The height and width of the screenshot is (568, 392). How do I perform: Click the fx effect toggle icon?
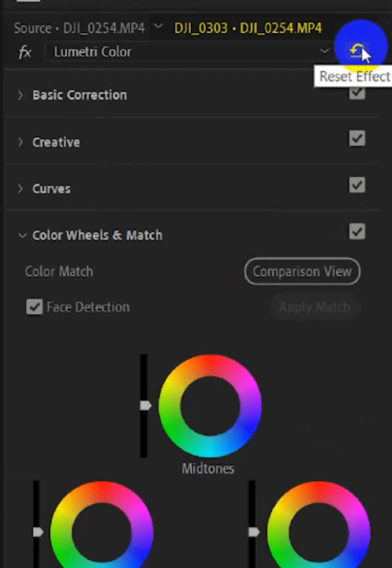pyautogui.click(x=24, y=52)
